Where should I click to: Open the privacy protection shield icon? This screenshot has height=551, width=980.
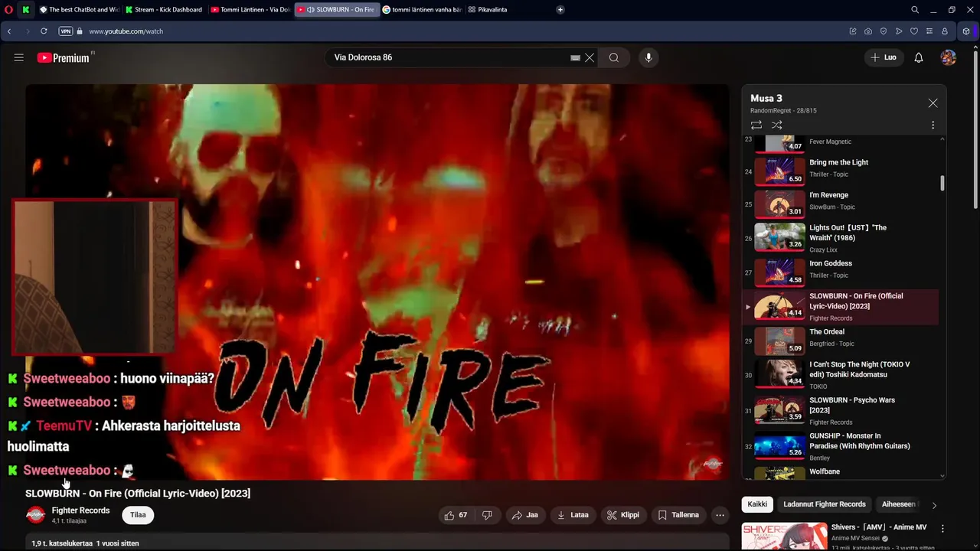click(884, 31)
